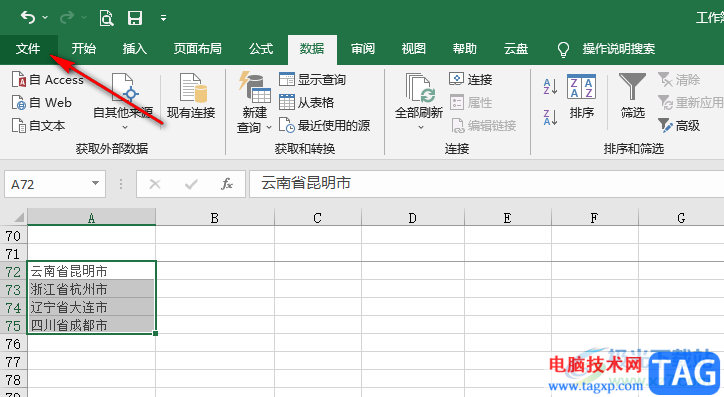724x397 pixels.
Task: Switch to the 开始 tab
Action: 84,48
